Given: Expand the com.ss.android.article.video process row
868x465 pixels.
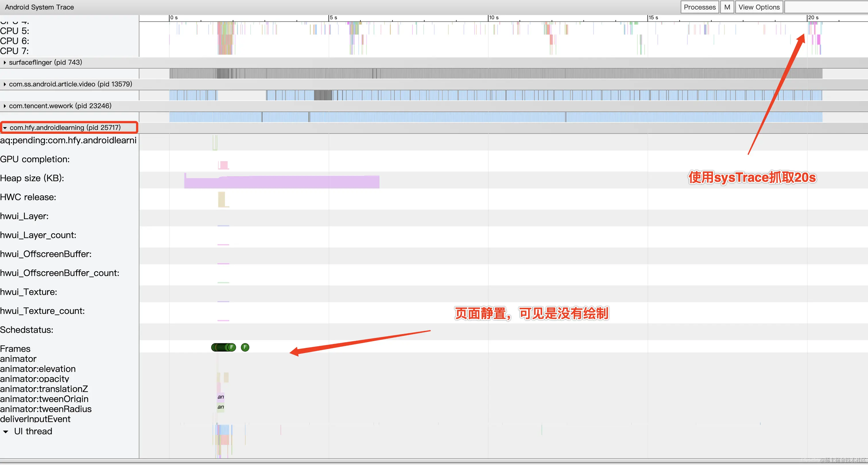Looking at the screenshot, I should click(5, 84).
